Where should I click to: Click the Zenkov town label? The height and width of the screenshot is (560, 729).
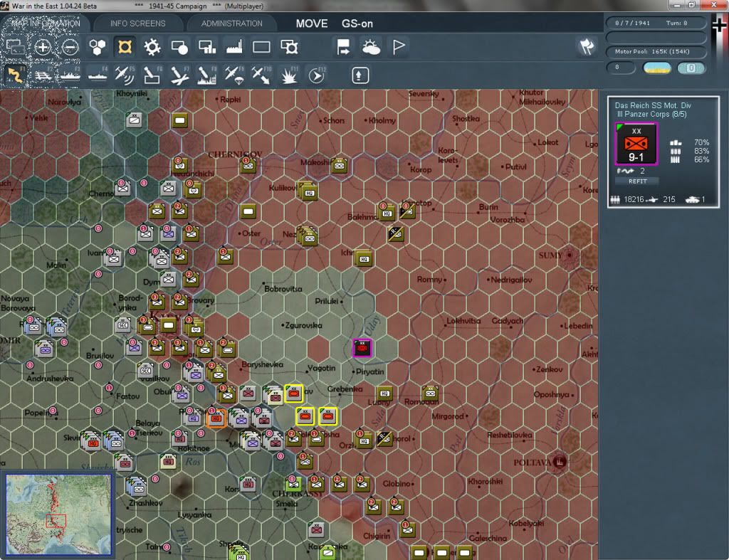pos(549,369)
